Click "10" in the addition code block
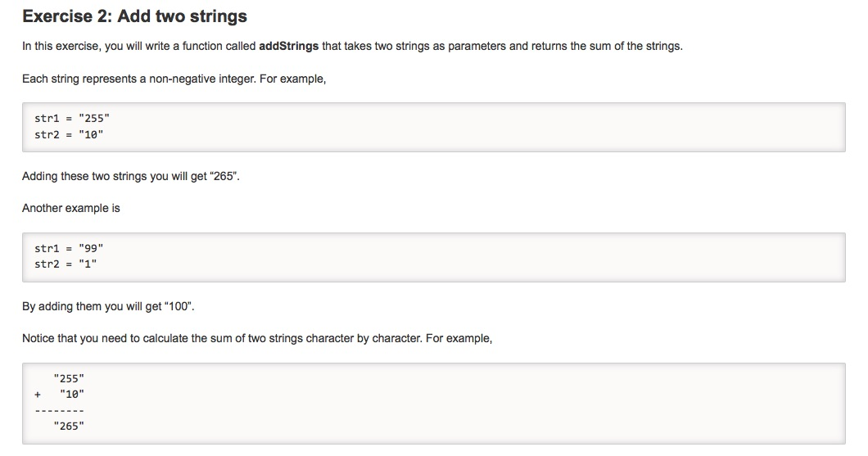Viewport: 868px width, 456px height. (x=73, y=394)
